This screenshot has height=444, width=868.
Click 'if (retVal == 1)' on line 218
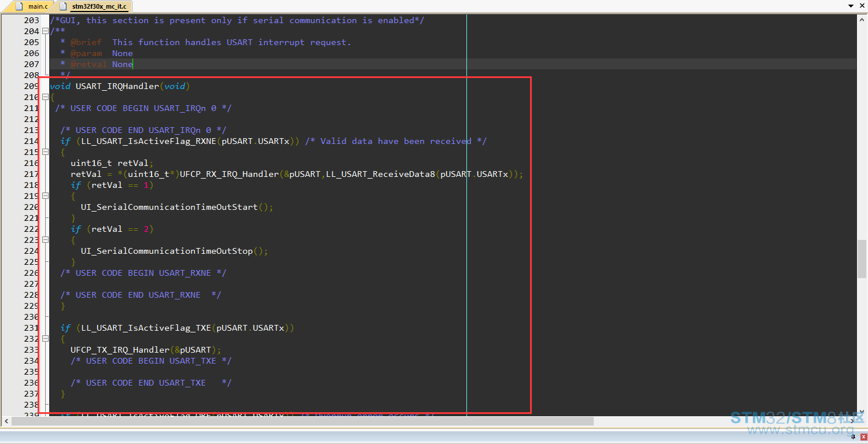point(112,185)
